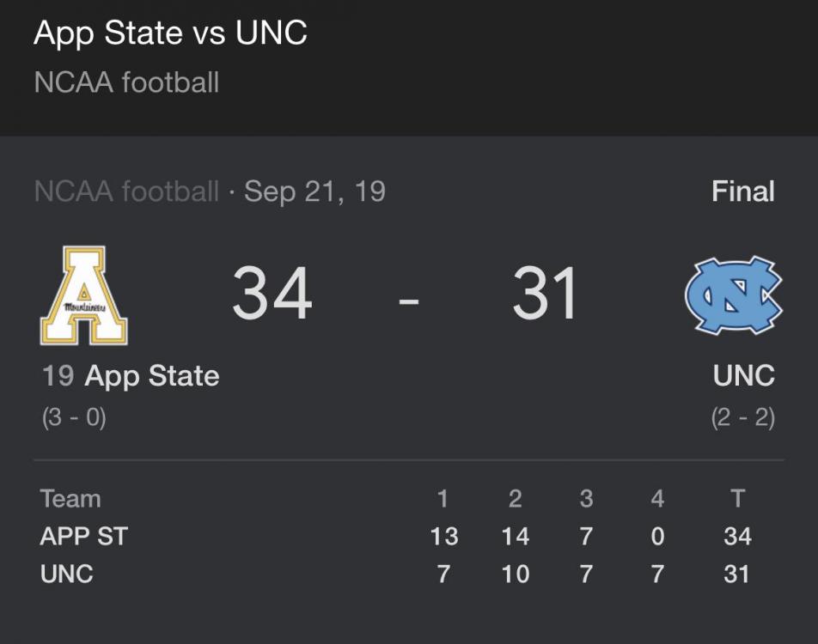Click the quarter 4 column header
The width and height of the screenshot is (818, 644).
657,499
